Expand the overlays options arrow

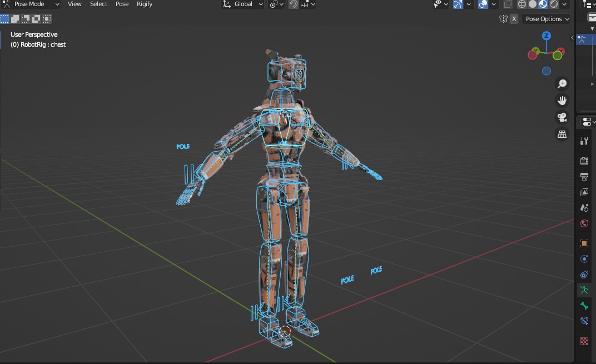tap(493, 4)
